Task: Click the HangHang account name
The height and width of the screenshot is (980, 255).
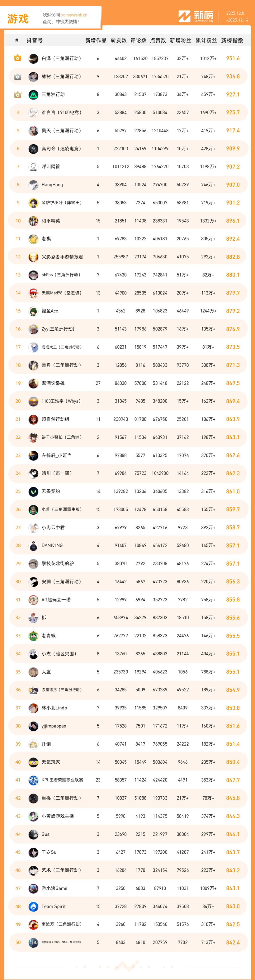Action: [52, 185]
